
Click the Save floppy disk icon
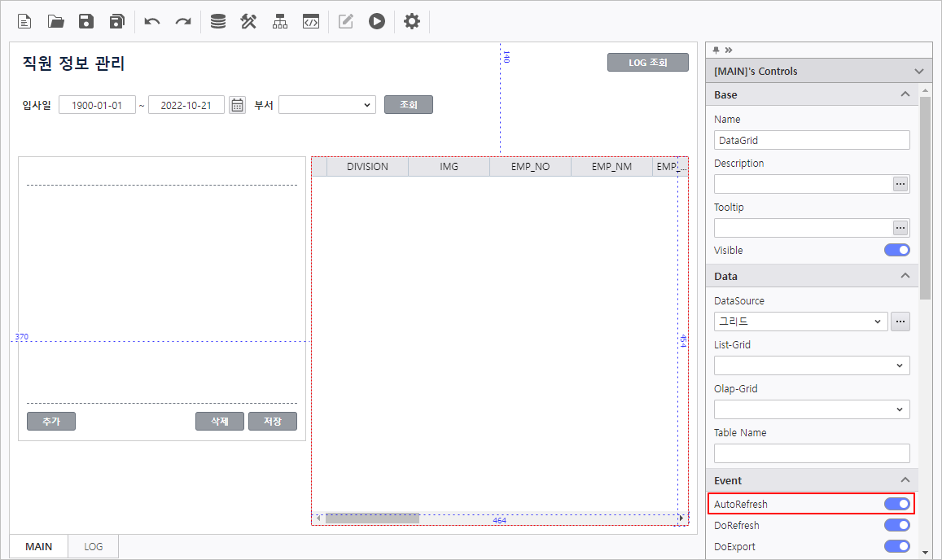pyautogui.click(x=86, y=21)
